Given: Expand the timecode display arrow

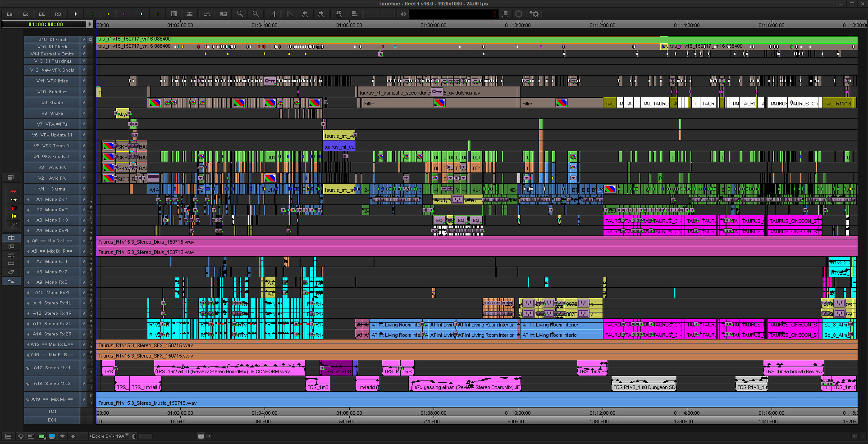Looking at the screenshot, I should click(x=90, y=24).
